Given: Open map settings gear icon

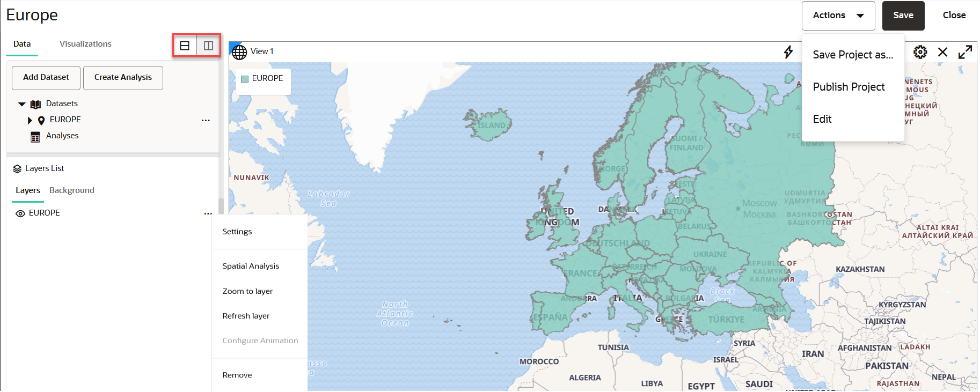Looking at the screenshot, I should 920,52.
